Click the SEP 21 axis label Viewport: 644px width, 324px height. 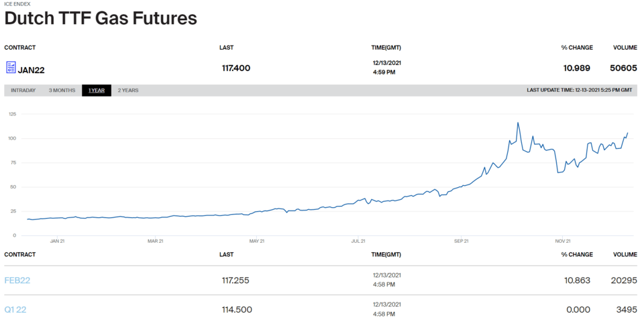(x=462, y=241)
